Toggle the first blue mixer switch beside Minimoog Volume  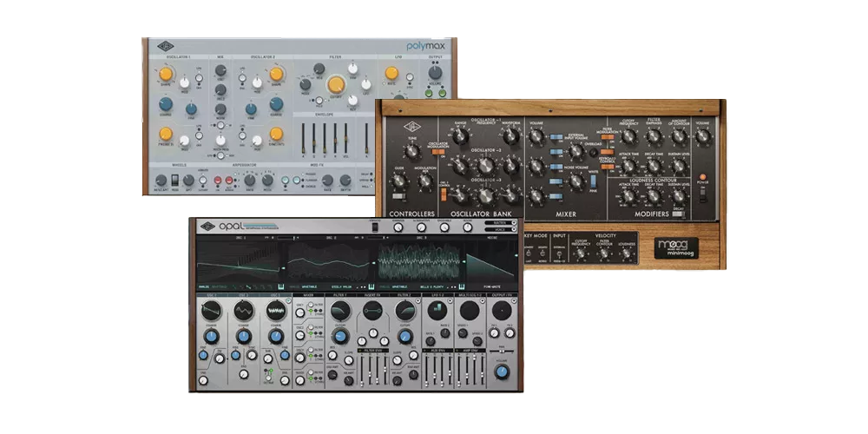click(x=556, y=136)
